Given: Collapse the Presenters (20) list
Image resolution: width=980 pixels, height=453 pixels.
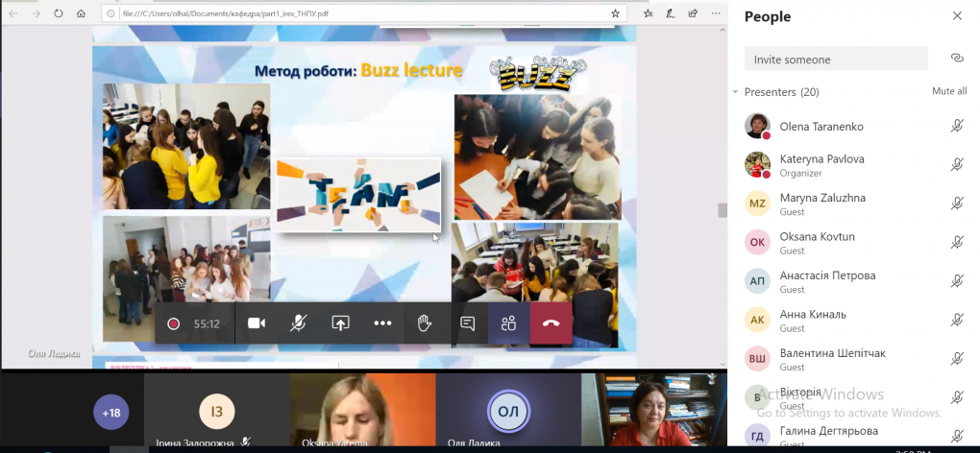Looking at the screenshot, I should point(736,92).
